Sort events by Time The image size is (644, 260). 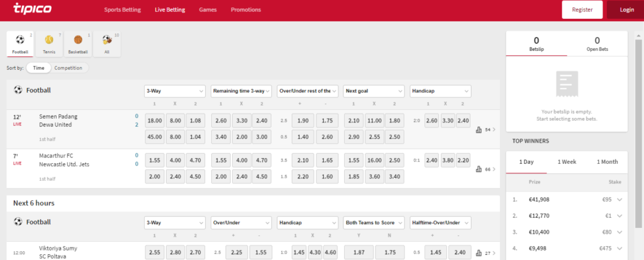tap(38, 68)
